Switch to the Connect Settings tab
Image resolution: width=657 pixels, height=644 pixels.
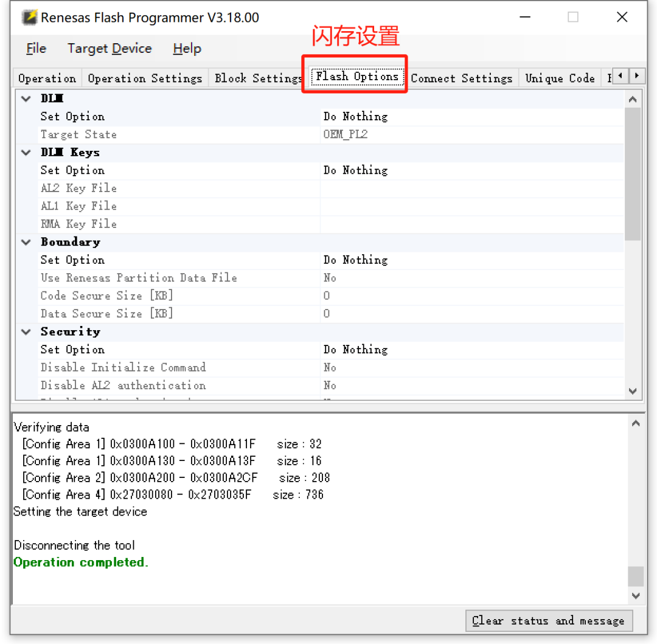click(462, 78)
